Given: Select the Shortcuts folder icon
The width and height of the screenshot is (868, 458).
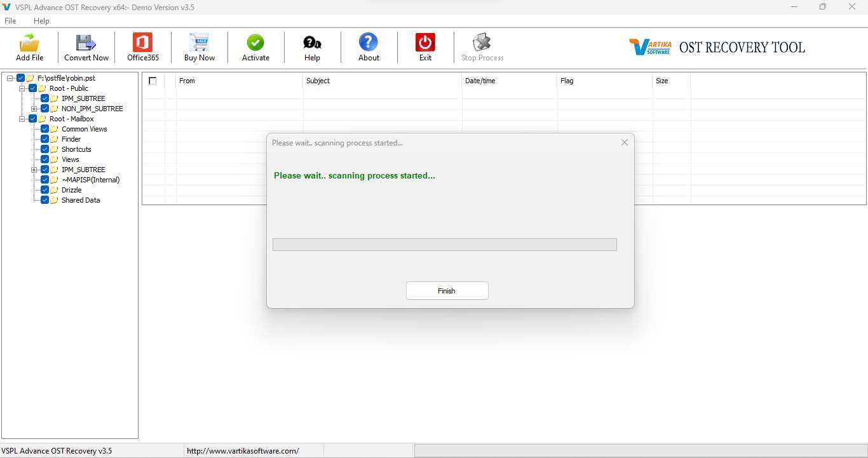Looking at the screenshot, I should (x=54, y=149).
